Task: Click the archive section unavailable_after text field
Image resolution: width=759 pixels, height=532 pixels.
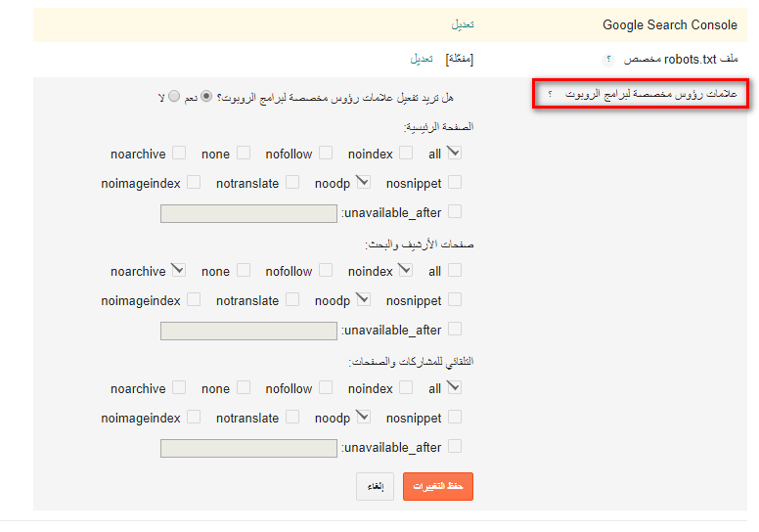Action: coord(248,331)
